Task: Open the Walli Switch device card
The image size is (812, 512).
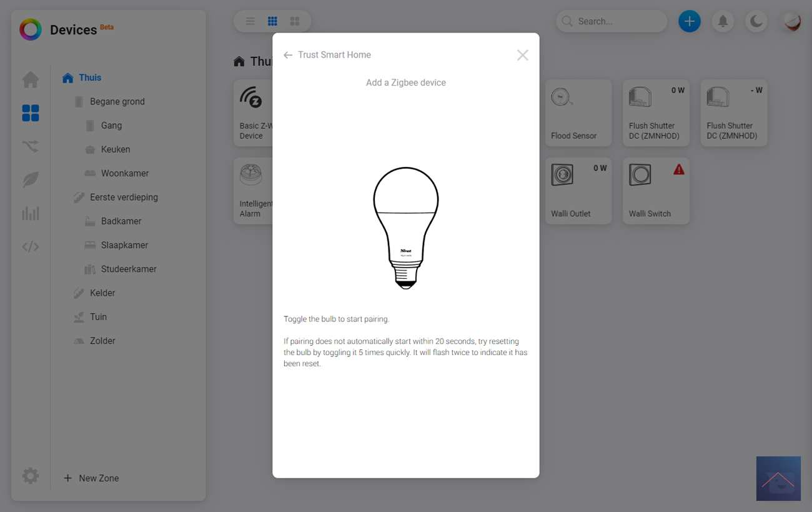Action: pyautogui.click(x=656, y=191)
